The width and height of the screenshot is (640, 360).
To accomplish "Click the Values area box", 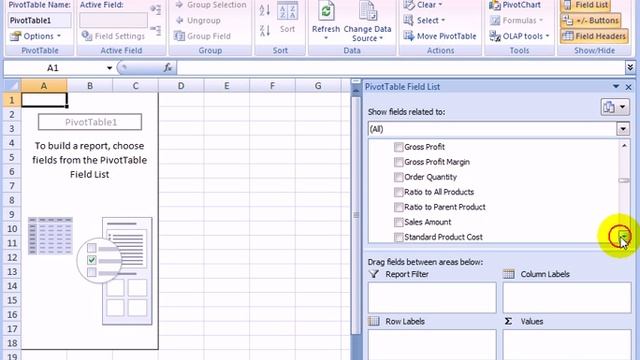I will click(567, 345).
